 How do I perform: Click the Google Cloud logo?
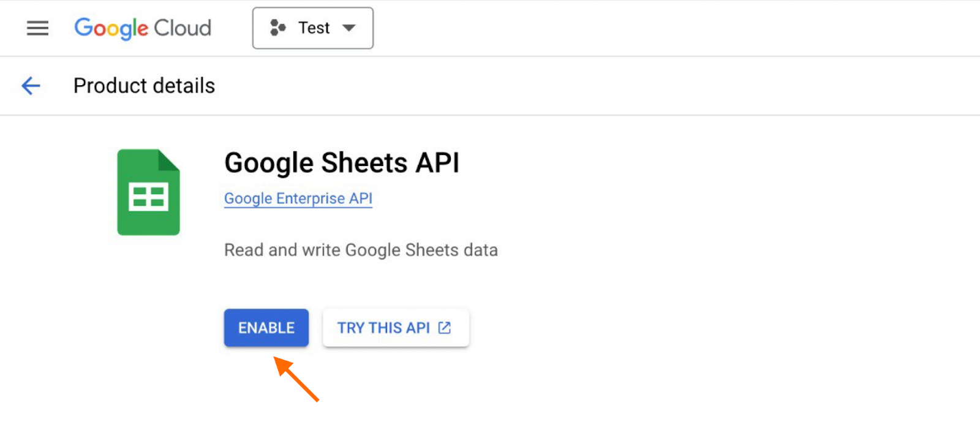(142, 28)
